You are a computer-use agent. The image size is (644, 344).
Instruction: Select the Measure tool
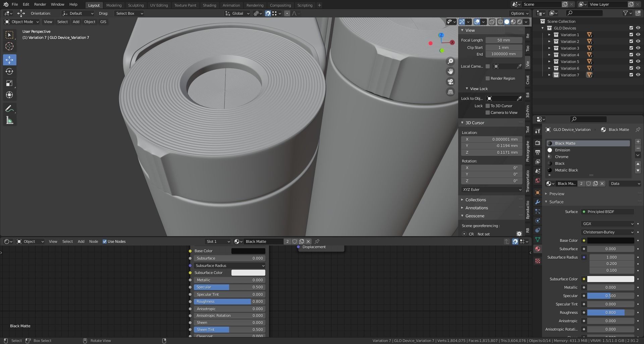point(9,120)
